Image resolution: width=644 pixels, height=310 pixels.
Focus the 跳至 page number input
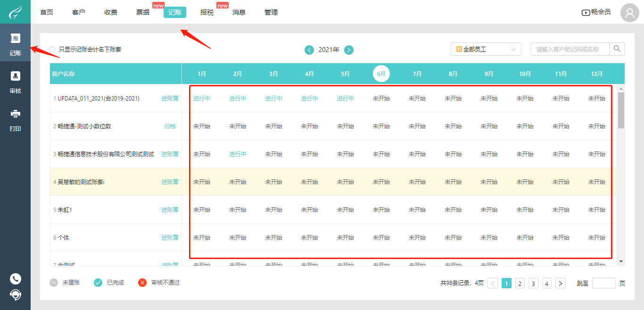(604, 283)
